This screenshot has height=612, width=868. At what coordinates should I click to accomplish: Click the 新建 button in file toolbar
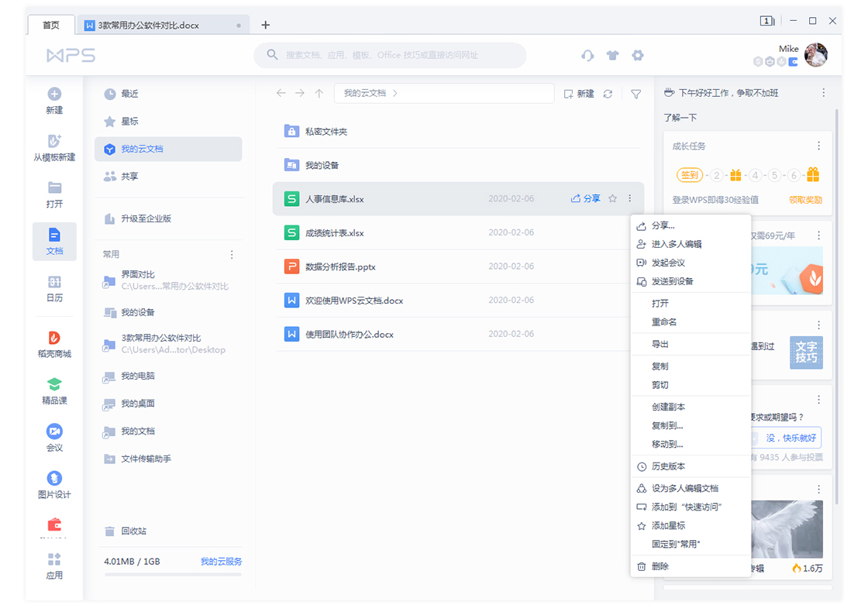[x=578, y=94]
